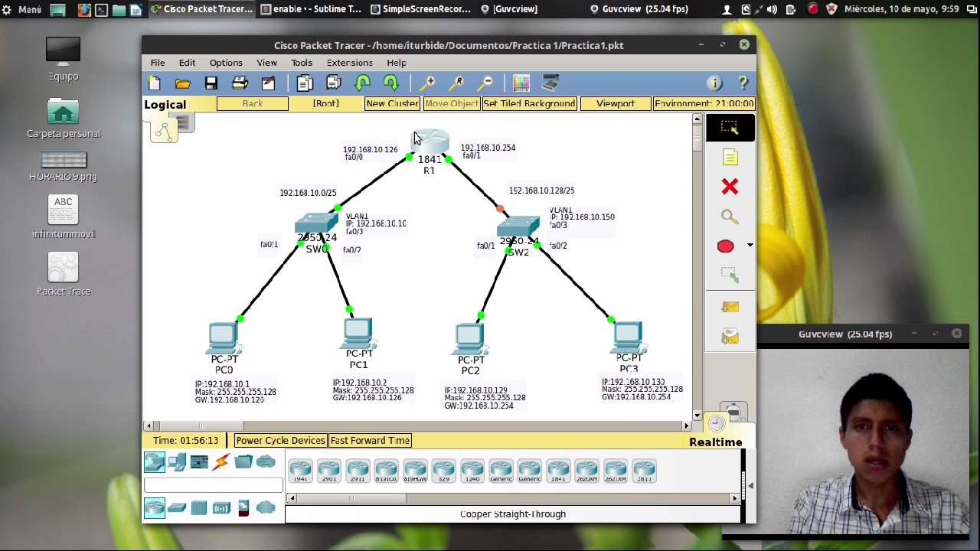
Task: Pick the Security subcategory icon
Action: (x=243, y=507)
